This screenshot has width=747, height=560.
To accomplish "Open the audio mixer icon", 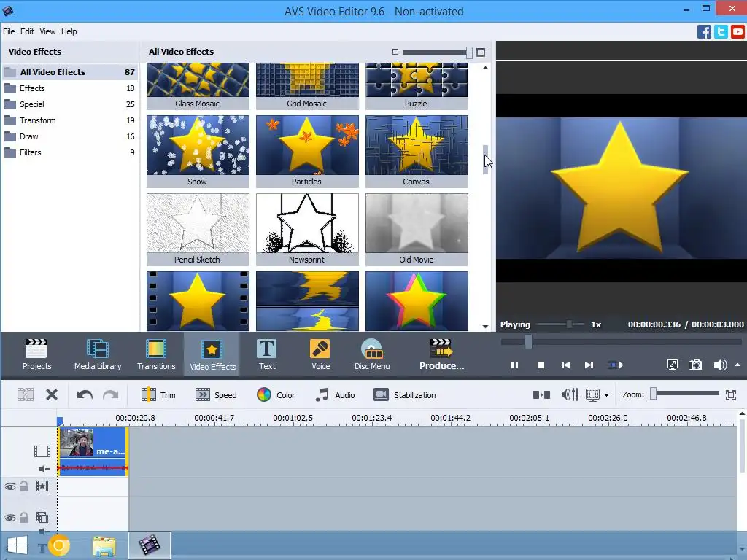I will click(x=570, y=394).
